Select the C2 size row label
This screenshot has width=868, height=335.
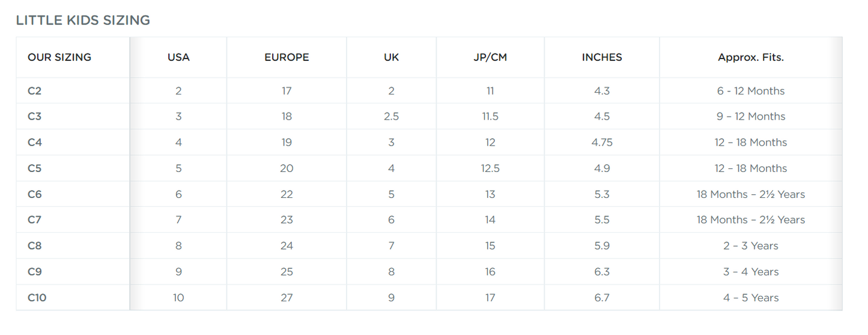pyautogui.click(x=34, y=91)
